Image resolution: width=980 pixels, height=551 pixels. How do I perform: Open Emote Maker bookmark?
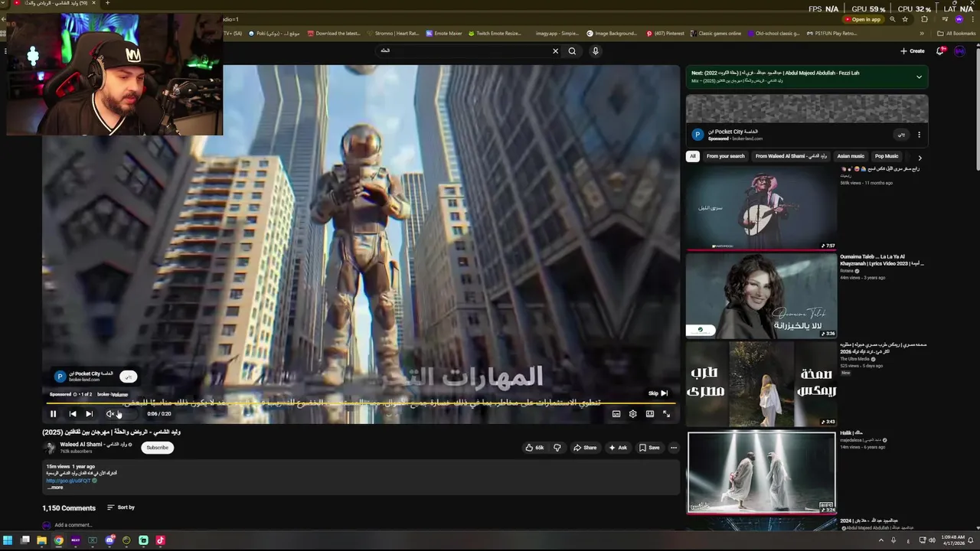(444, 34)
